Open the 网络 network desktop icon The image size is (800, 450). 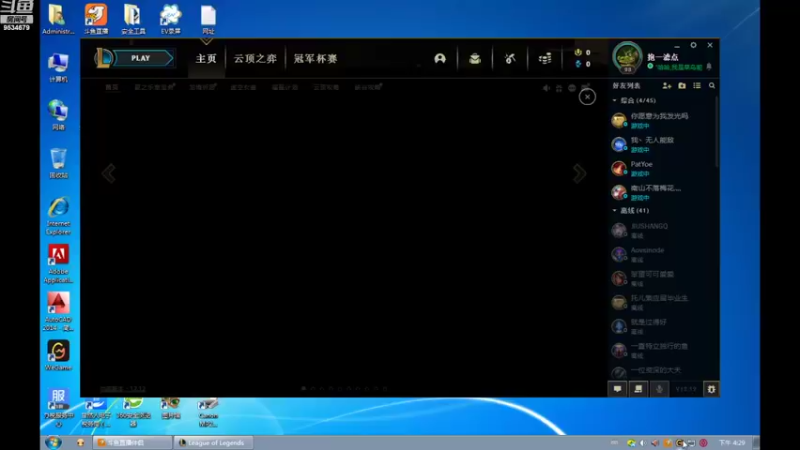58,115
